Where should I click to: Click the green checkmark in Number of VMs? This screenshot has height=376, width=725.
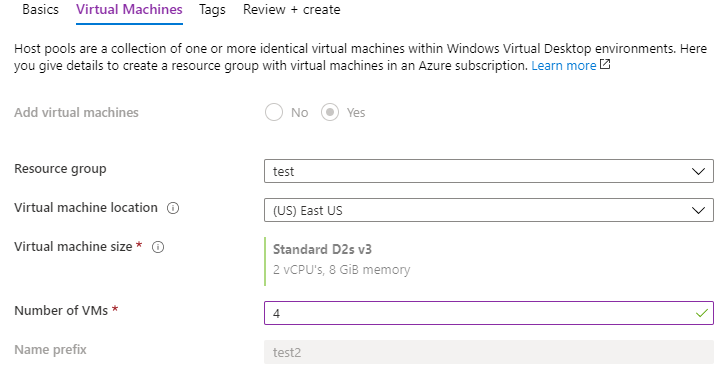point(701,313)
